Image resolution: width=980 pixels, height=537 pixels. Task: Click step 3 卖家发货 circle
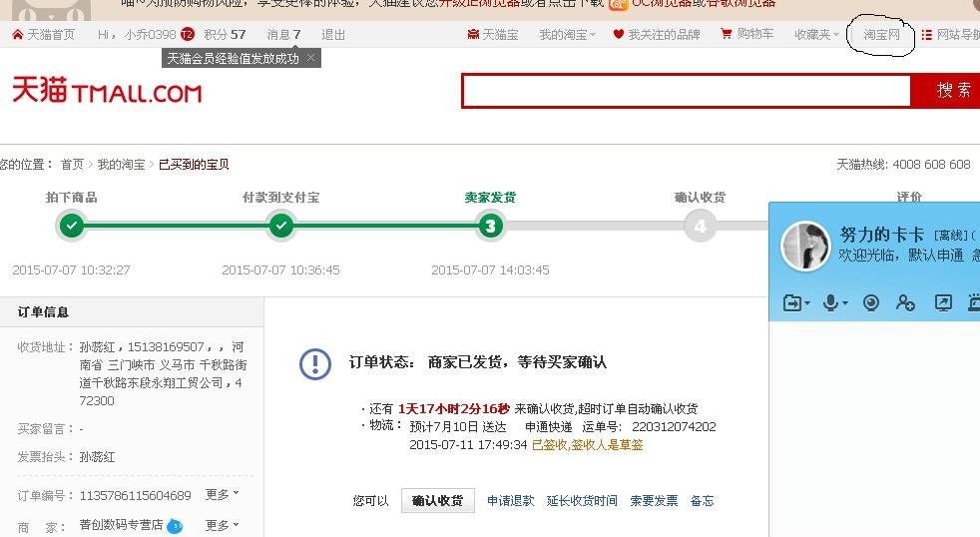491,226
